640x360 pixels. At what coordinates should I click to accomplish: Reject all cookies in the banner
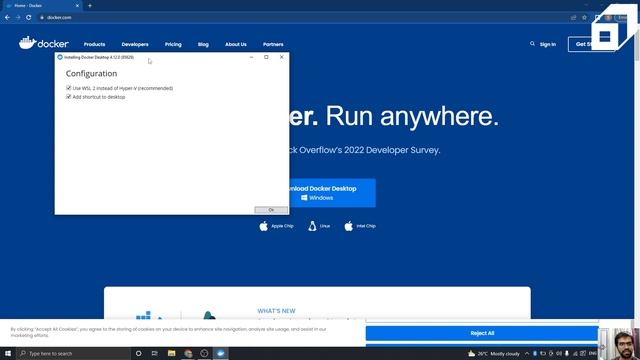coord(482,333)
